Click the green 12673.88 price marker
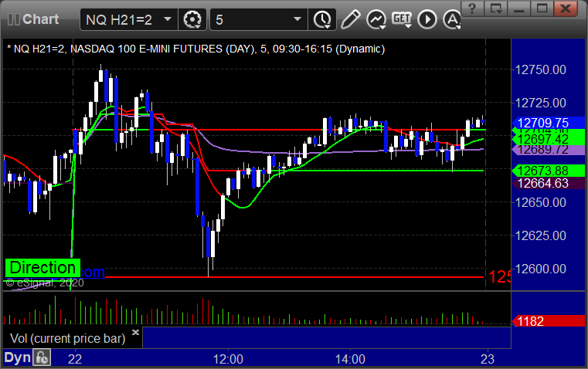The image size is (588, 369). pos(549,171)
